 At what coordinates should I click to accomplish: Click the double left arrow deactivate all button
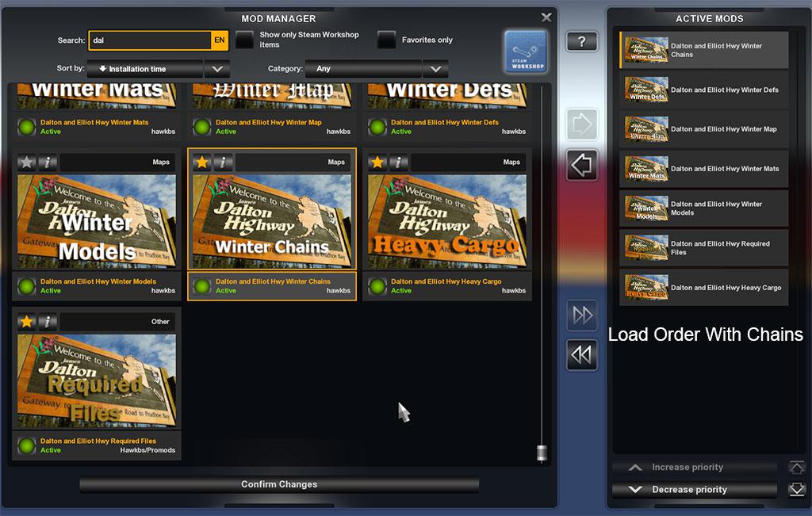pyautogui.click(x=581, y=355)
